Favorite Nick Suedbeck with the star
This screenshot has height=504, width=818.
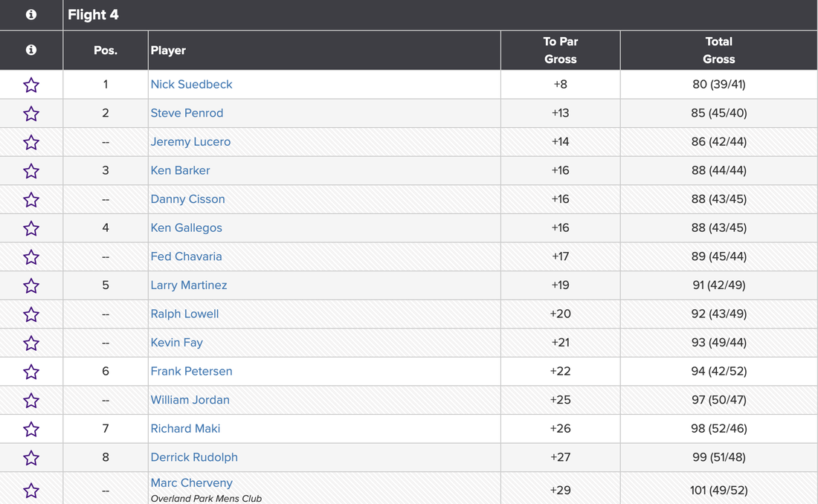31,85
